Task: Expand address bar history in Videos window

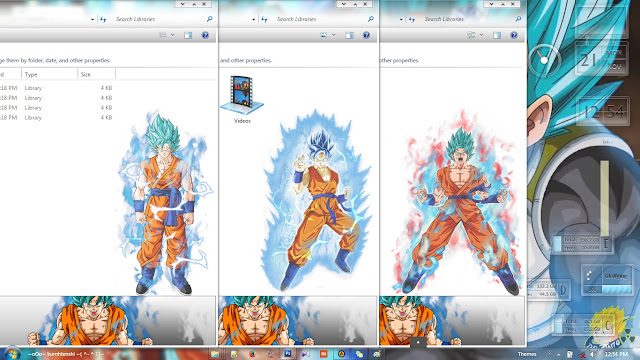Action: tap(254, 19)
